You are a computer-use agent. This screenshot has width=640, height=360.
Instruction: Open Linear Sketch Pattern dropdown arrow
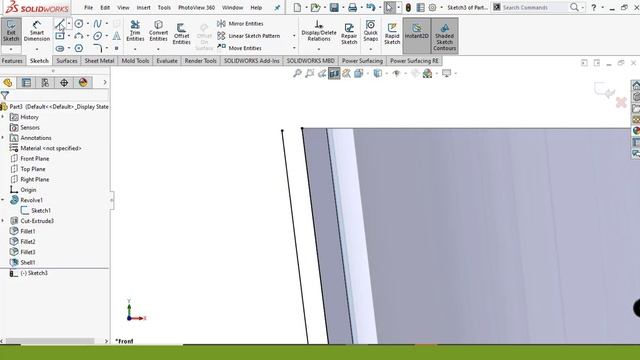(x=294, y=36)
